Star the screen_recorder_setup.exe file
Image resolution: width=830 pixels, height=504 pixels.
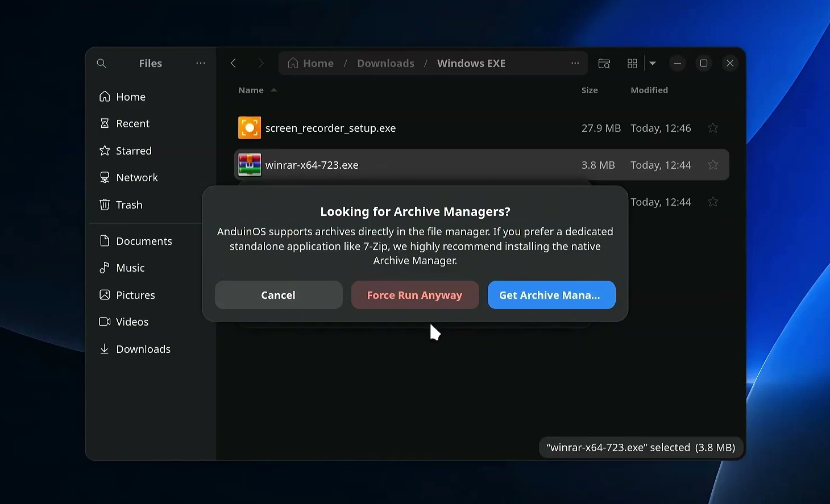click(x=713, y=128)
